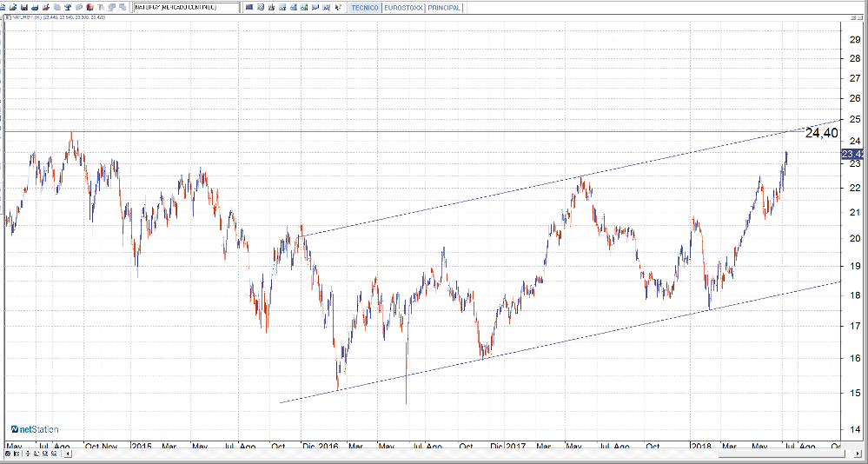Click the grey comment bubbles icon
The height and width of the screenshot is (464, 868).
click(112, 7)
